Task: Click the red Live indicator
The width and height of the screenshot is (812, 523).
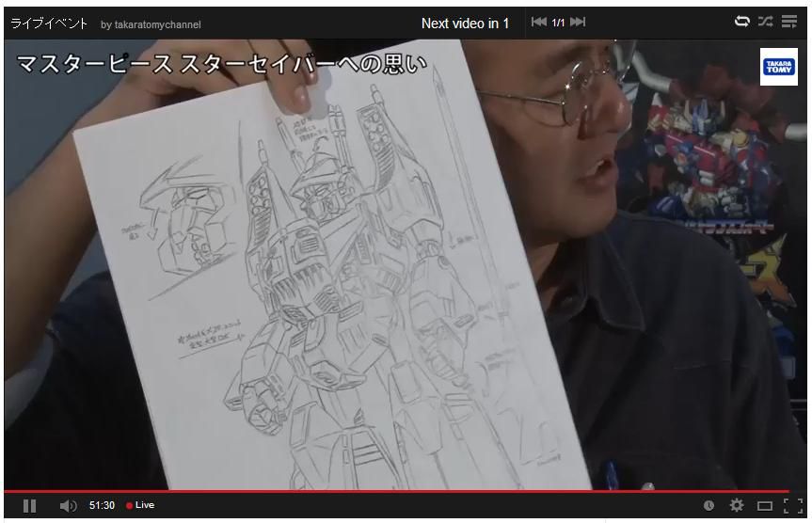Action: pos(140,505)
